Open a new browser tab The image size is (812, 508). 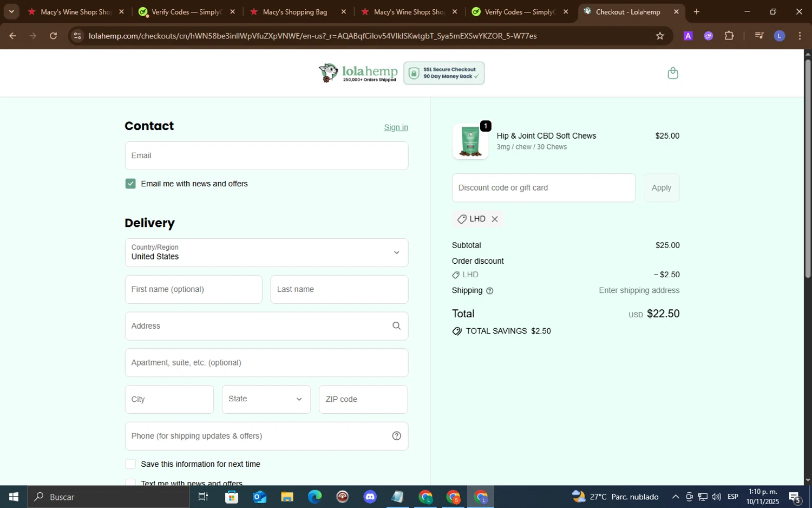[696, 12]
